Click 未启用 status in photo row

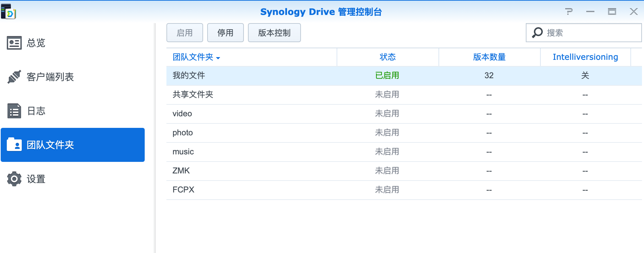tap(387, 133)
